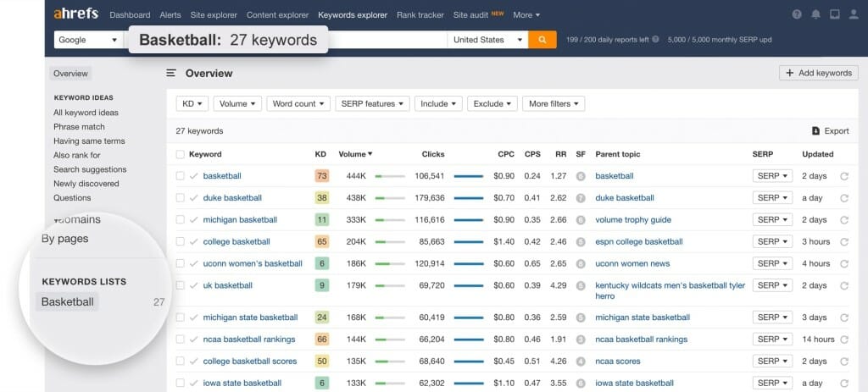Open the user account profile icon

click(x=854, y=14)
